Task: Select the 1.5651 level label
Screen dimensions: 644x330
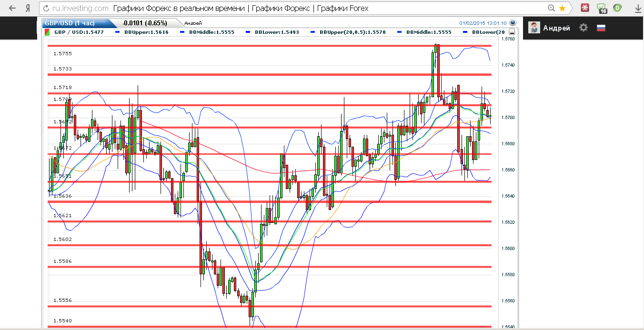Action: point(62,176)
